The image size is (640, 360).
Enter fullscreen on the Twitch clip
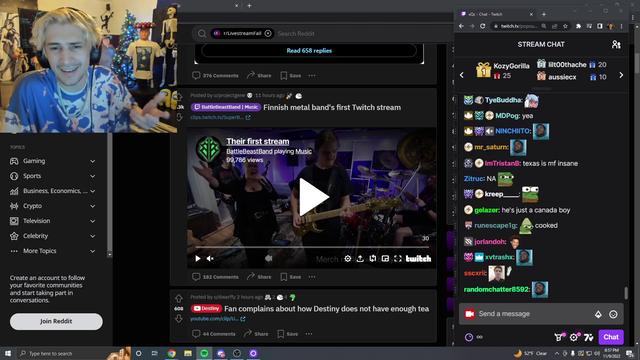tap(398, 259)
